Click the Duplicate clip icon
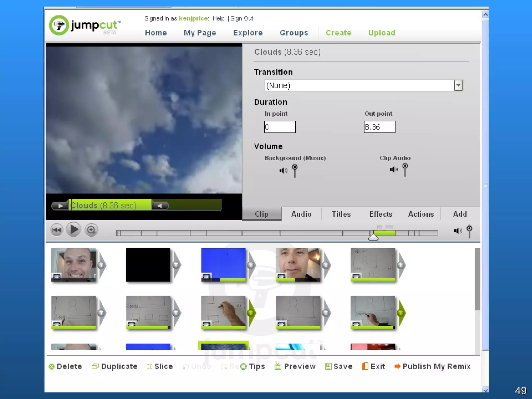The width and height of the screenshot is (532, 399). [x=95, y=366]
